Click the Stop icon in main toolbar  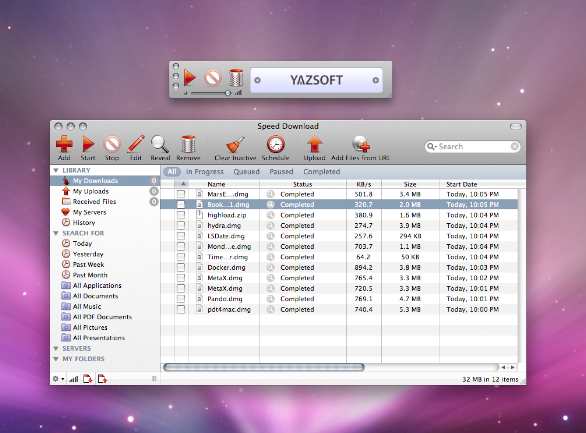[112, 144]
